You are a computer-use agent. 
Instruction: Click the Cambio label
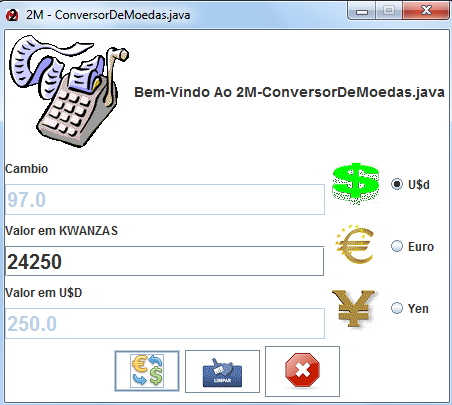(27, 169)
